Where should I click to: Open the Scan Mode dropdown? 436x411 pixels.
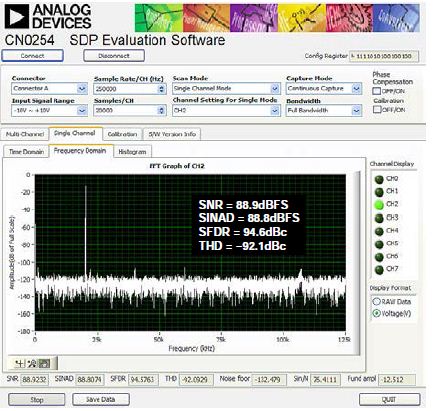275,89
